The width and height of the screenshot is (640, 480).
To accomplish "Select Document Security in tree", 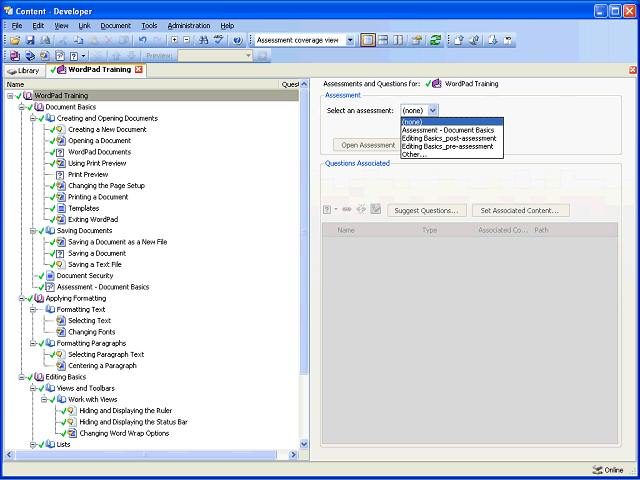I will 84,276.
